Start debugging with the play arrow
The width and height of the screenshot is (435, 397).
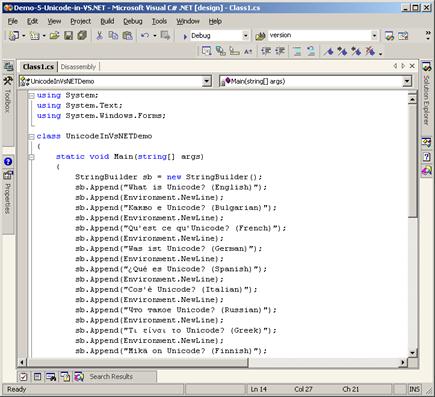pyautogui.click(x=185, y=36)
